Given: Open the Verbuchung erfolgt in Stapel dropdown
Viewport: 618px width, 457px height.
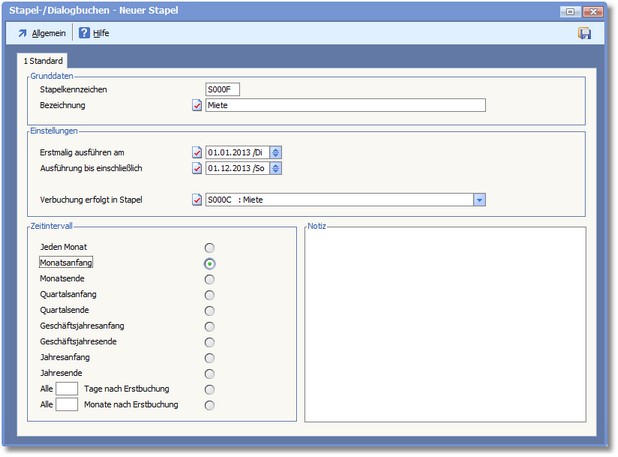Looking at the screenshot, I should click(479, 199).
